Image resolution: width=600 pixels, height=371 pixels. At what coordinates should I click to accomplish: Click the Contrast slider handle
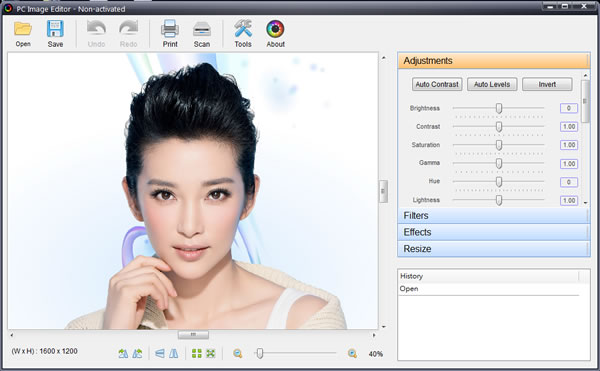499,127
